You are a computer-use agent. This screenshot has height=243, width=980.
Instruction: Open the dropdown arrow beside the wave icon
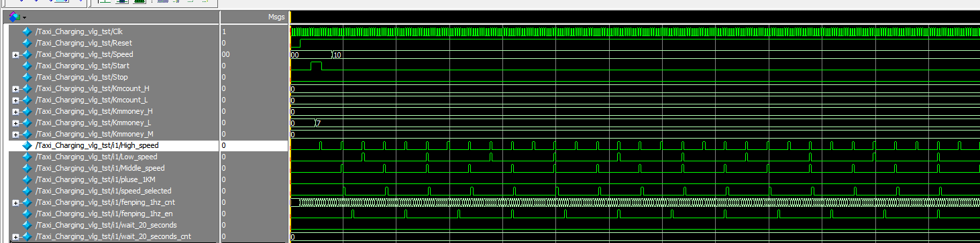point(25,17)
